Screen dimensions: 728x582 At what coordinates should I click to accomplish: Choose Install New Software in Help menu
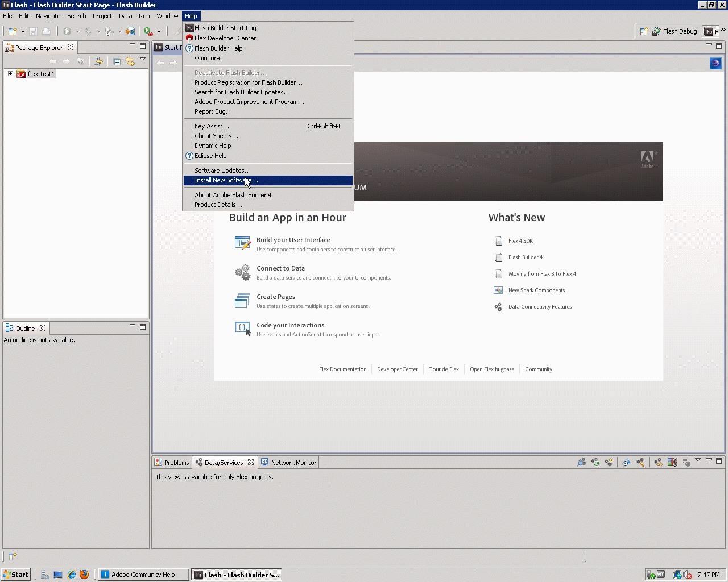click(268, 181)
